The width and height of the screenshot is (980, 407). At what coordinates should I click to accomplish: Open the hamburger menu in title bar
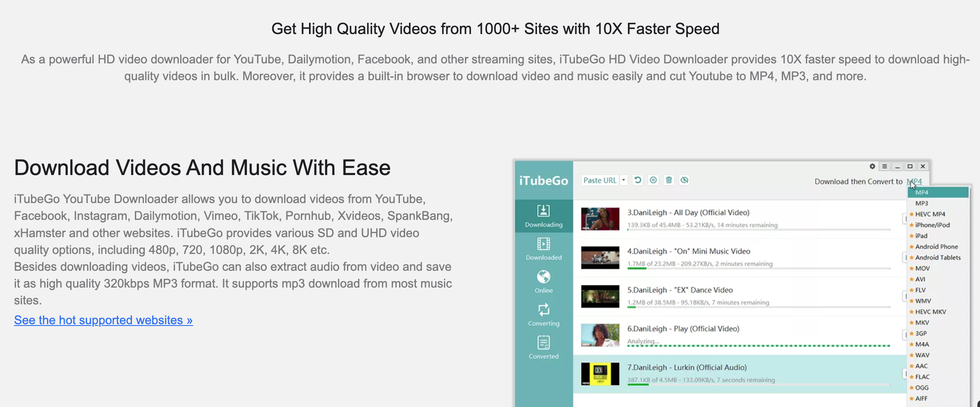(x=884, y=166)
